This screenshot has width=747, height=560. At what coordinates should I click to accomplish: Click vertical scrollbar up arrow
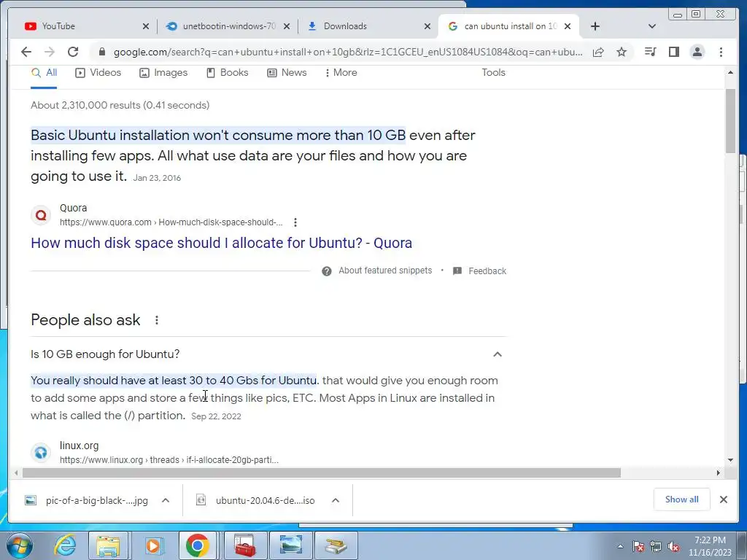click(730, 72)
